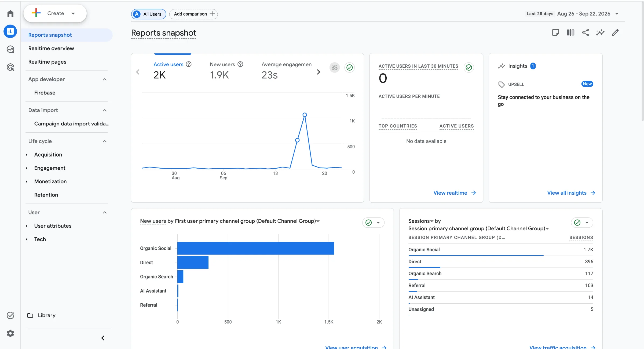Follow the View realtime link
The image size is (644, 349).
(455, 193)
